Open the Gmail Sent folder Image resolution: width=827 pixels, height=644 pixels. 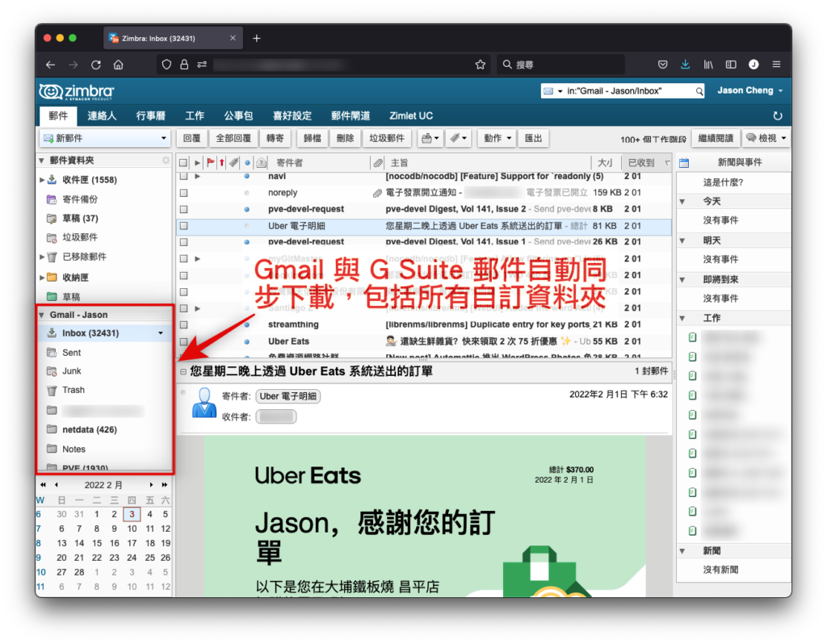coord(71,353)
